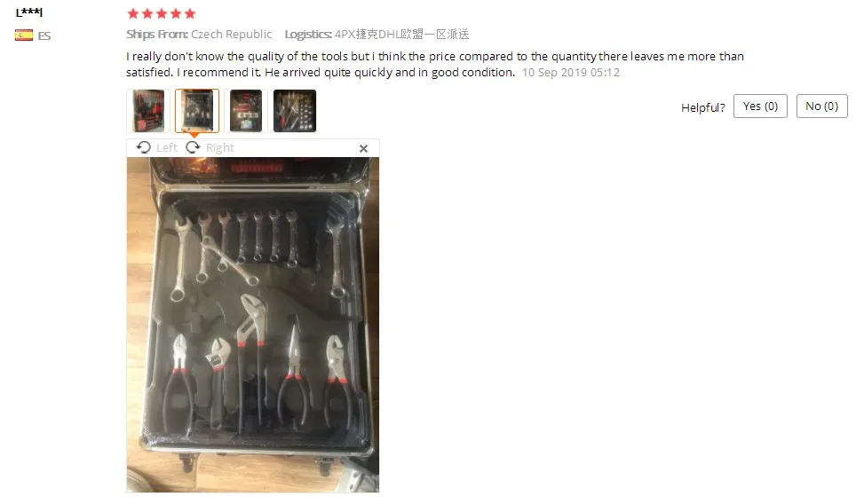Close the enlarged review photo
The width and height of the screenshot is (864, 504).
click(x=363, y=148)
